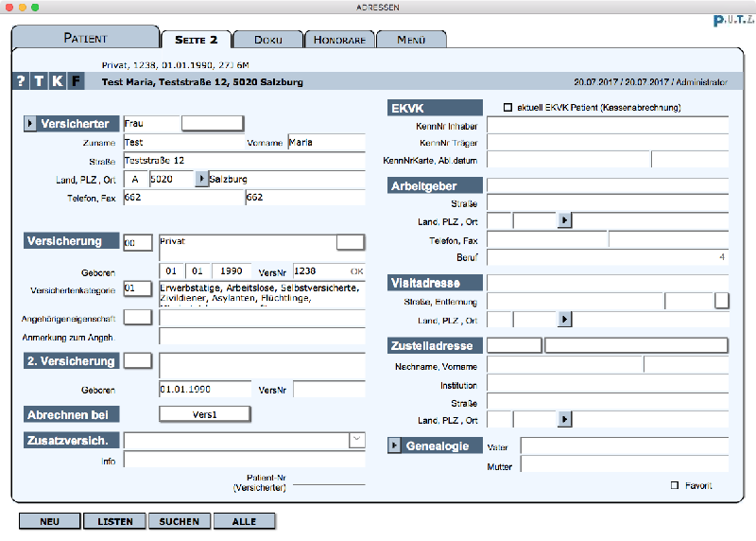Expand the Versicherter section arrow
The image size is (756, 541).
[x=30, y=124]
